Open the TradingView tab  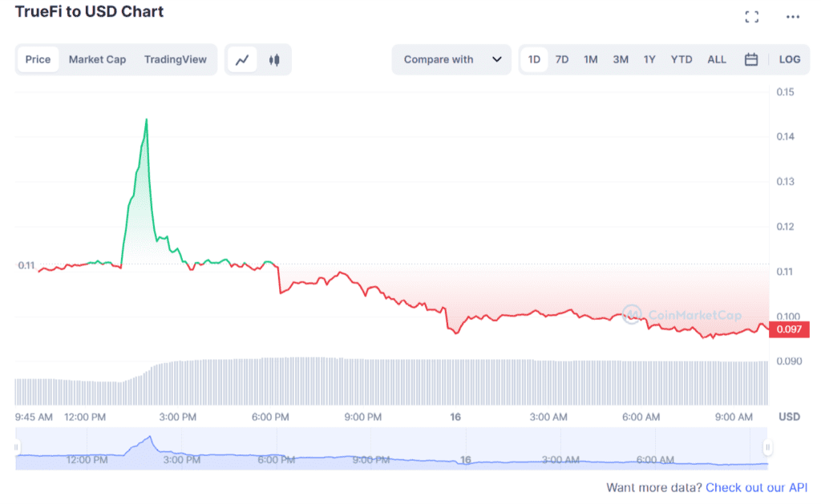176,59
